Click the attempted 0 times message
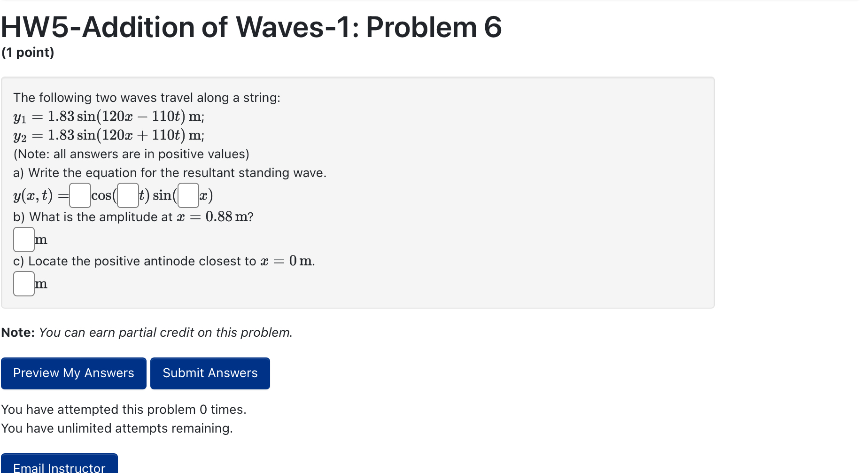This screenshot has width=868, height=473. tap(124, 409)
